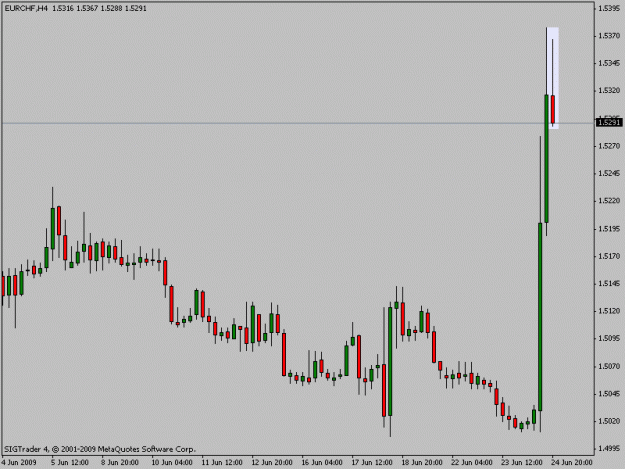Viewport: 625px width, 469px height.
Task: Click the 1.5370 price axis label
Action: (609, 36)
